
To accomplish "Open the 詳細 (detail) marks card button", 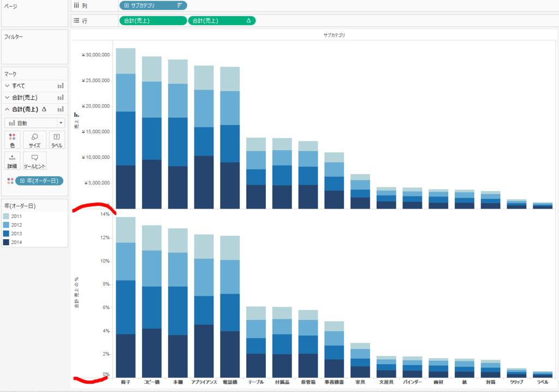I will tap(13, 161).
